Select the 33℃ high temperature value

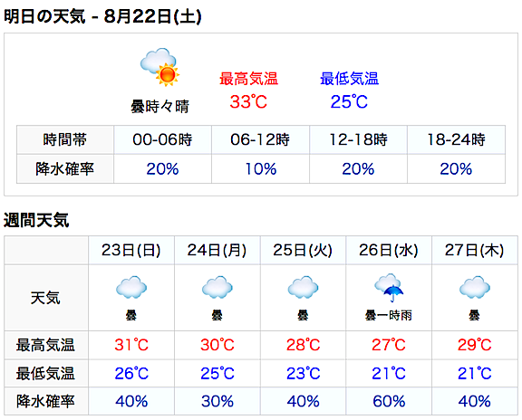248,101
